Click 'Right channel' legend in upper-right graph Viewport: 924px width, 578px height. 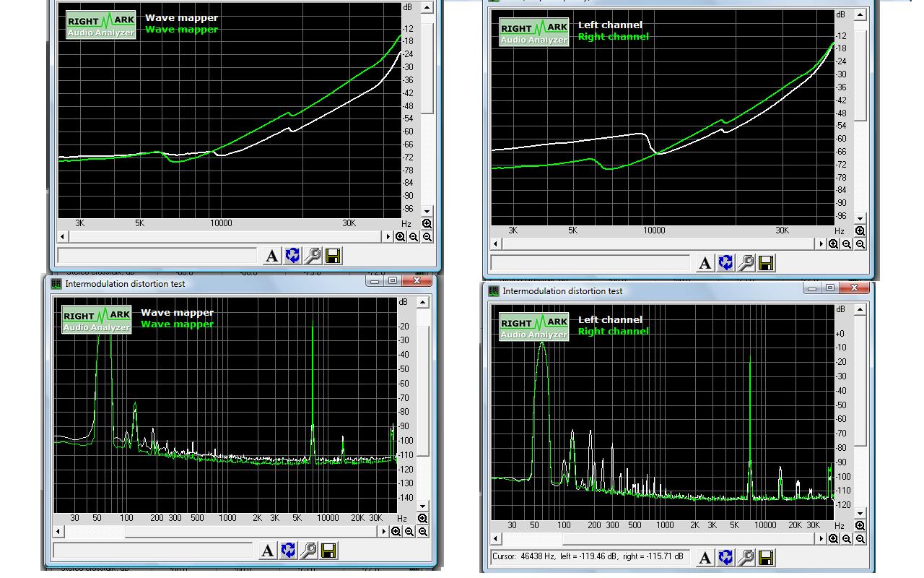(x=614, y=37)
